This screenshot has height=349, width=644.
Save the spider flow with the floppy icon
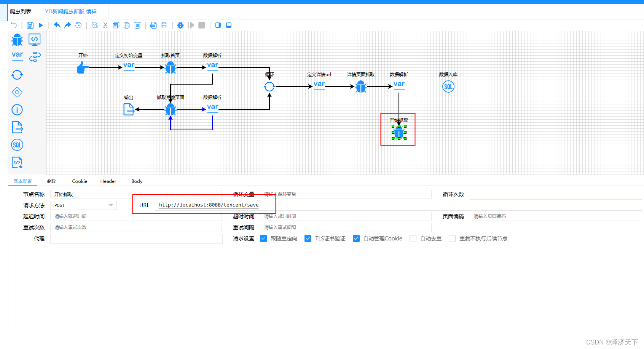click(30, 25)
